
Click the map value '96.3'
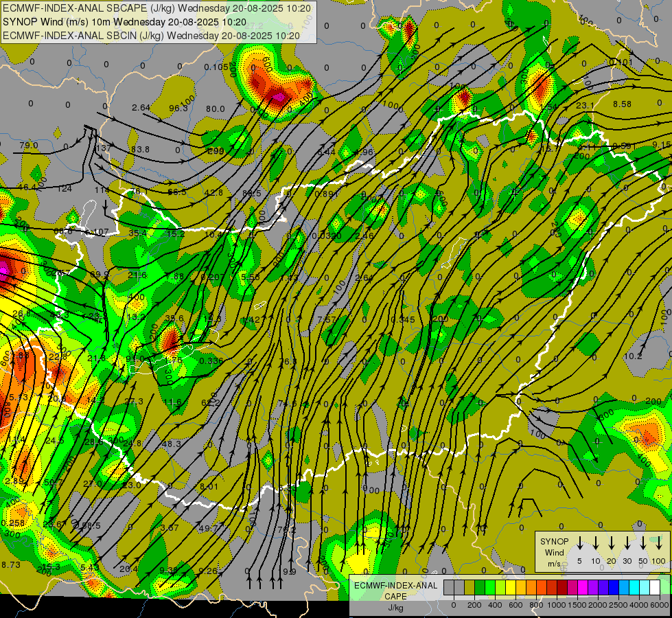(x=178, y=108)
